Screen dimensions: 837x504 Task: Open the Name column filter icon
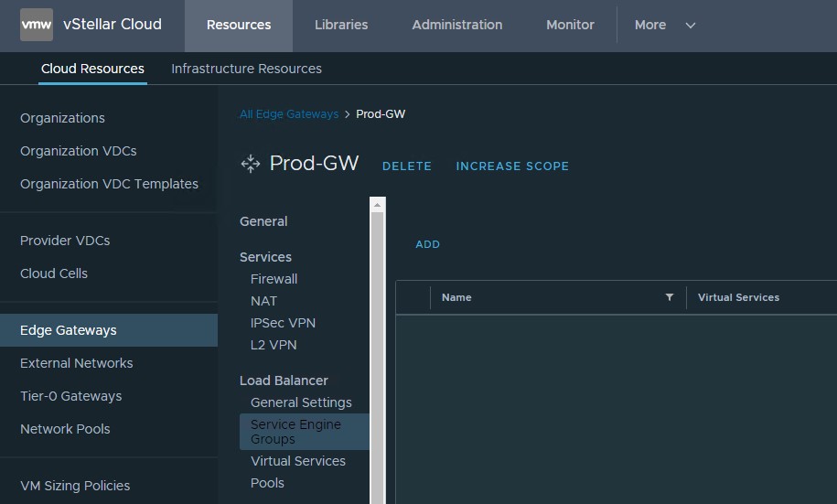click(669, 297)
